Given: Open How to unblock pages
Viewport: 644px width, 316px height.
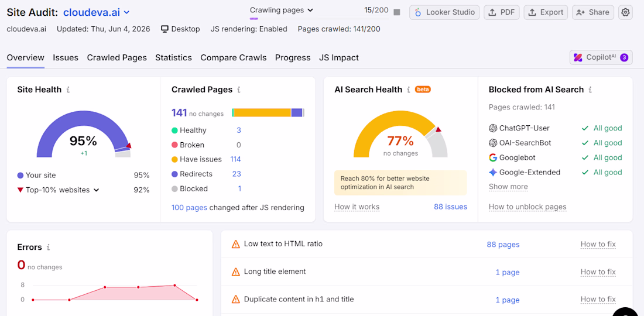Looking at the screenshot, I should 527,207.
